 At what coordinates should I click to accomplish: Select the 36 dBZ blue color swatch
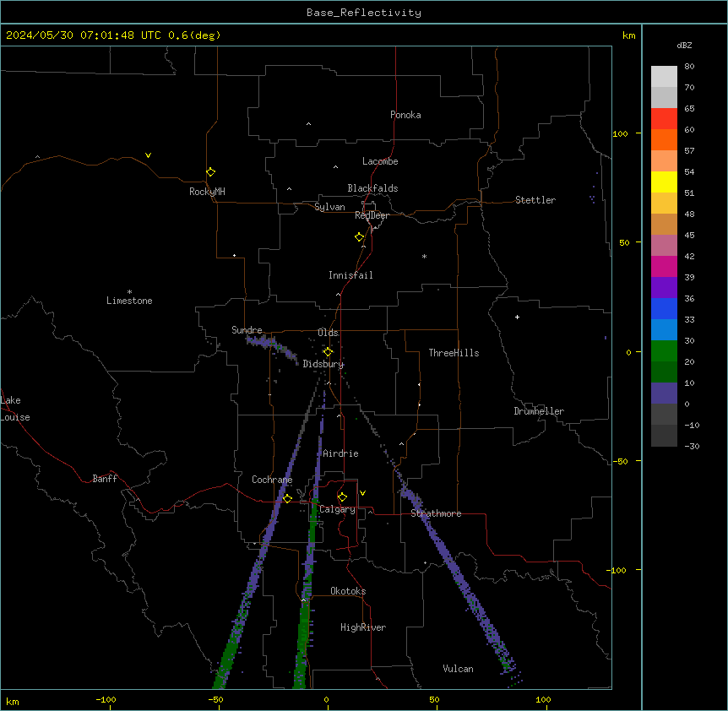pyautogui.click(x=664, y=308)
